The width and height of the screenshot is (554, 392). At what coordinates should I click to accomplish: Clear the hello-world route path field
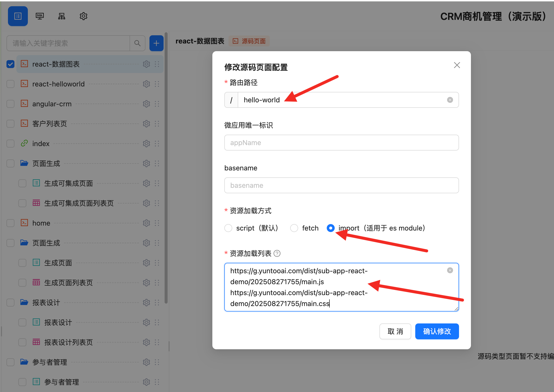tap(450, 100)
